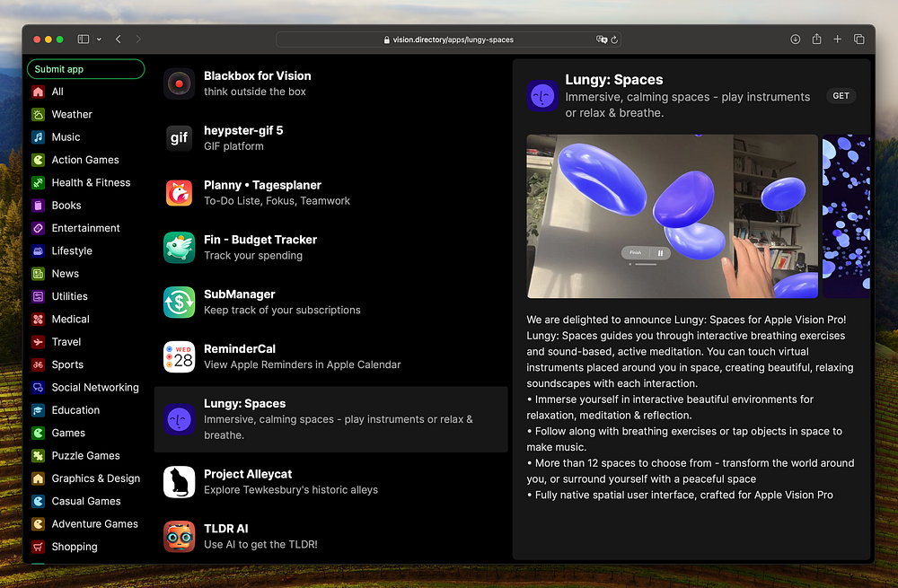Click the Project Alleycat cat icon

[180, 482]
